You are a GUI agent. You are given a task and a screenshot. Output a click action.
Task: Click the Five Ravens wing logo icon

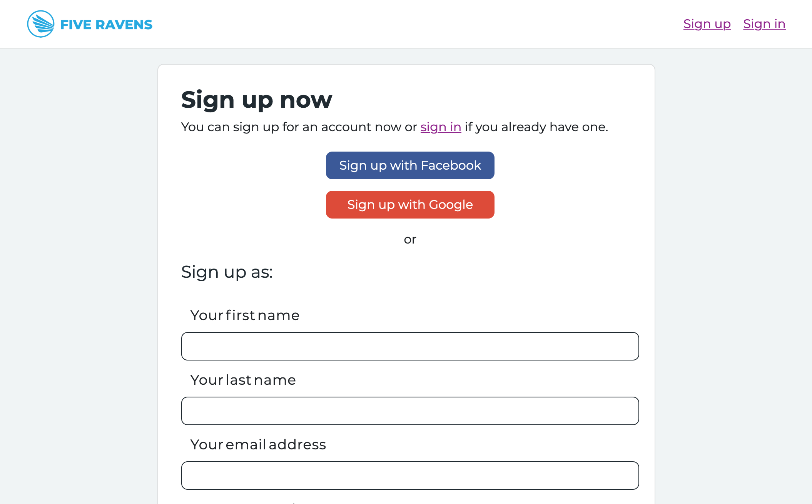[40, 24]
